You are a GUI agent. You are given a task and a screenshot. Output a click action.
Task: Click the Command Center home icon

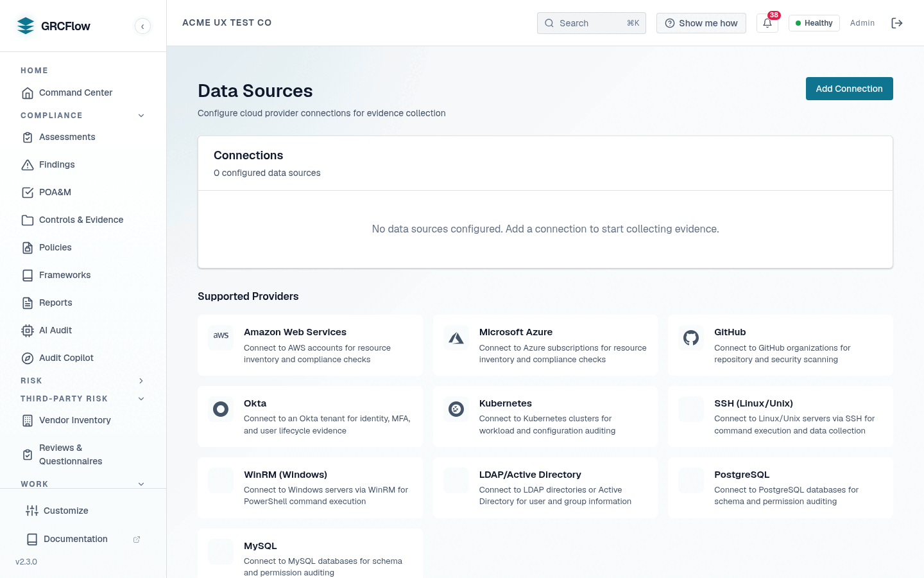coord(28,93)
